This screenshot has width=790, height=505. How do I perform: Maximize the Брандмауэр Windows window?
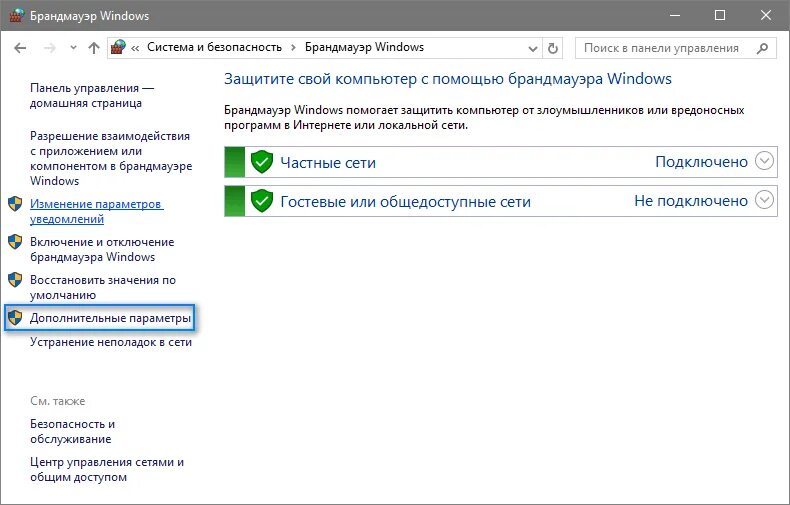(720, 16)
